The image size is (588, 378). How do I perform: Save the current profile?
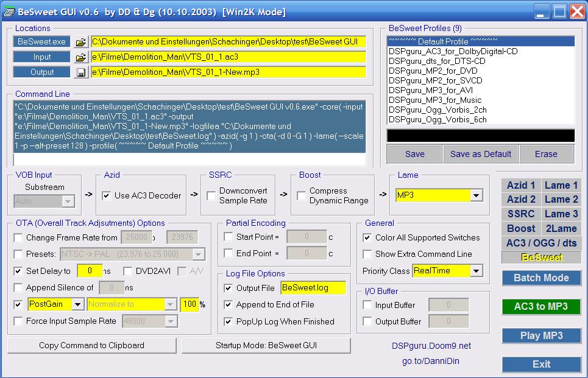(x=415, y=154)
